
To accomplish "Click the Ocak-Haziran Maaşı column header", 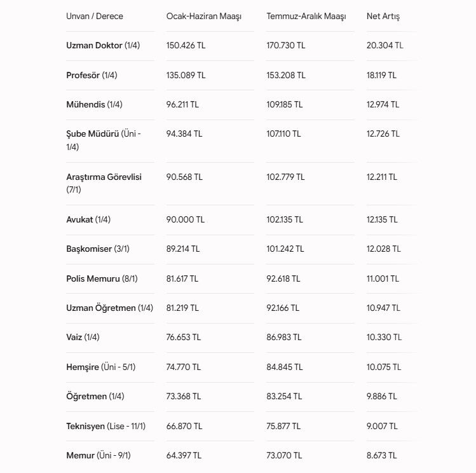I will pos(204,17).
